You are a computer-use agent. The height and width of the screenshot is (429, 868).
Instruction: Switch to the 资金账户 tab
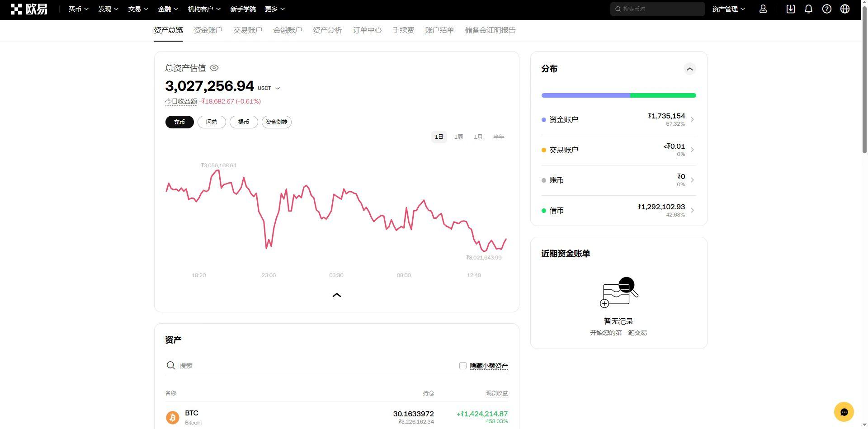point(208,30)
